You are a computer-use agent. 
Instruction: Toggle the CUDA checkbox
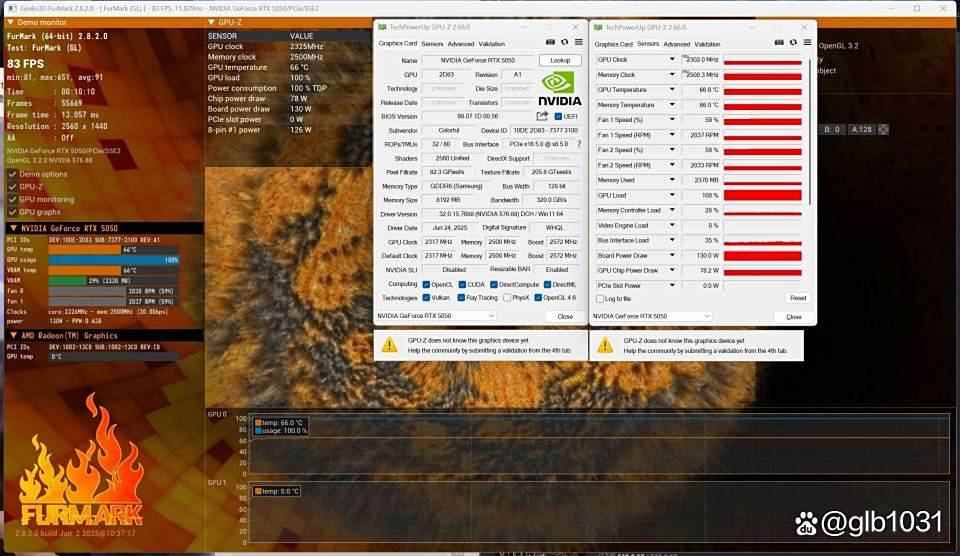coord(462,284)
